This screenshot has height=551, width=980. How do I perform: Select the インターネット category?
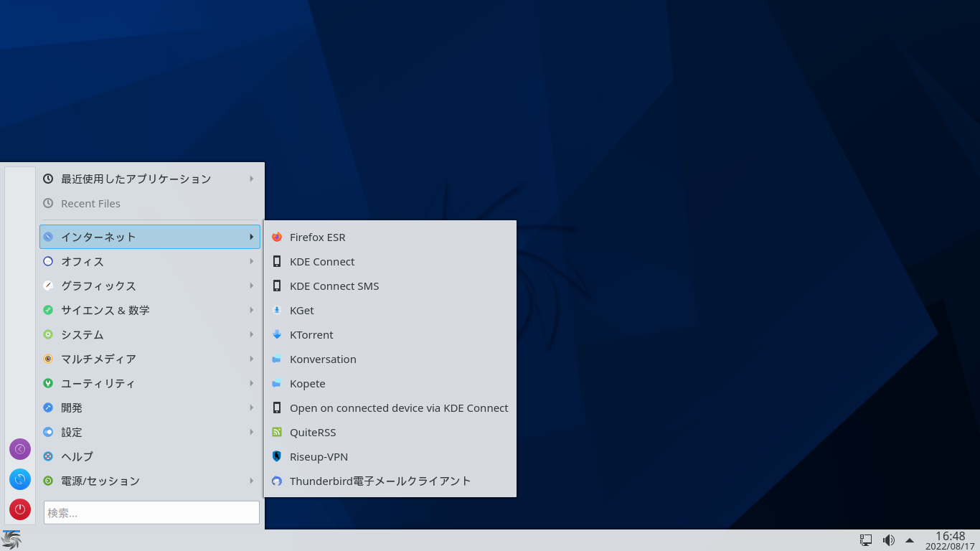pyautogui.click(x=150, y=237)
